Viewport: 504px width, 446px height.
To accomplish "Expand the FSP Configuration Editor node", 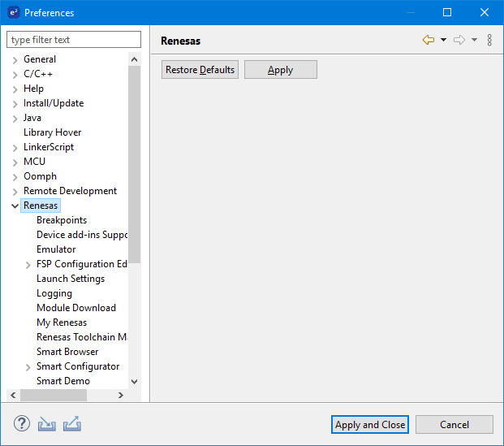I will coord(28,265).
